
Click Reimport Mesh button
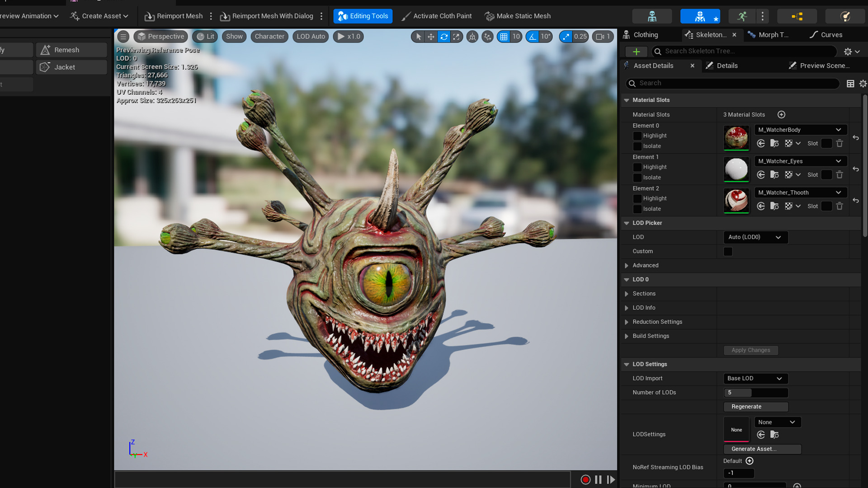tap(174, 16)
